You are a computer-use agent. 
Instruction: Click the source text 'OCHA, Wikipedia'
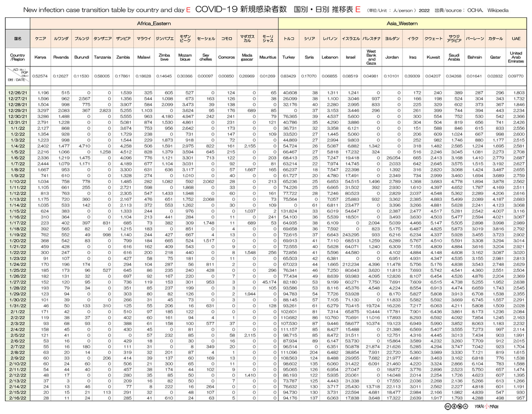(x=489, y=10)
